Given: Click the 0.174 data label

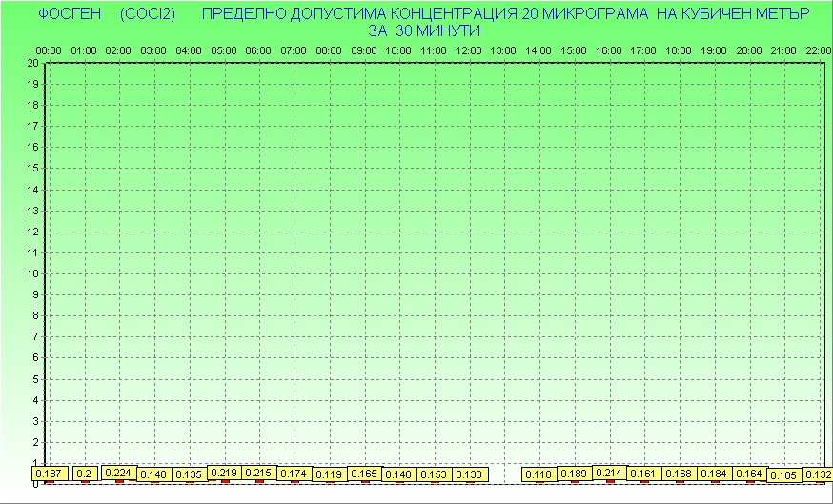Looking at the screenshot, I should point(294,474).
